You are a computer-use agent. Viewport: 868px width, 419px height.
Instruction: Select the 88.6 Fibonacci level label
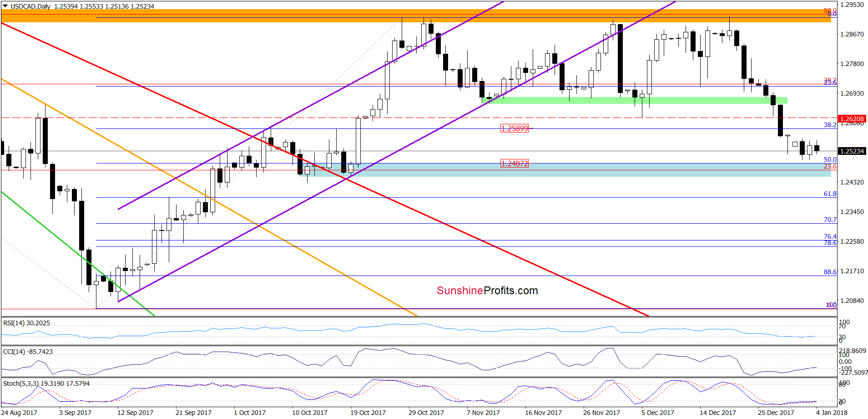(x=830, y=272)
